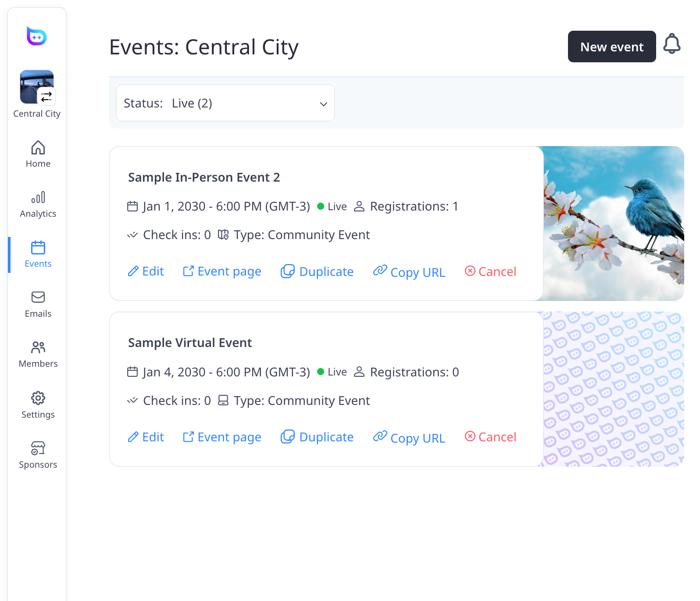Go to Home in the sidebar
Image resolution: width=700 pixels, height=601 pixels.
pos(38,154)
